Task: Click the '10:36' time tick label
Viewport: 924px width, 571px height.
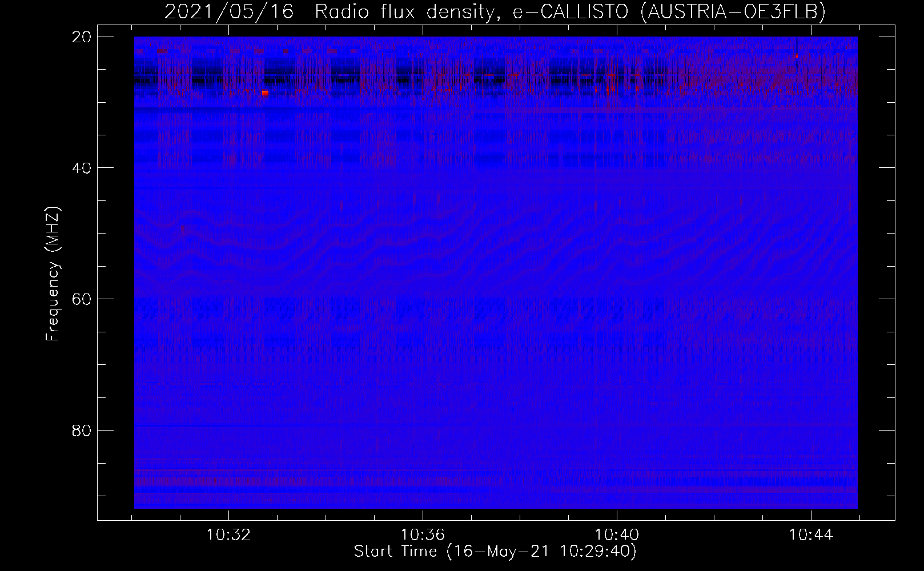Action: [x=423, y=535]
